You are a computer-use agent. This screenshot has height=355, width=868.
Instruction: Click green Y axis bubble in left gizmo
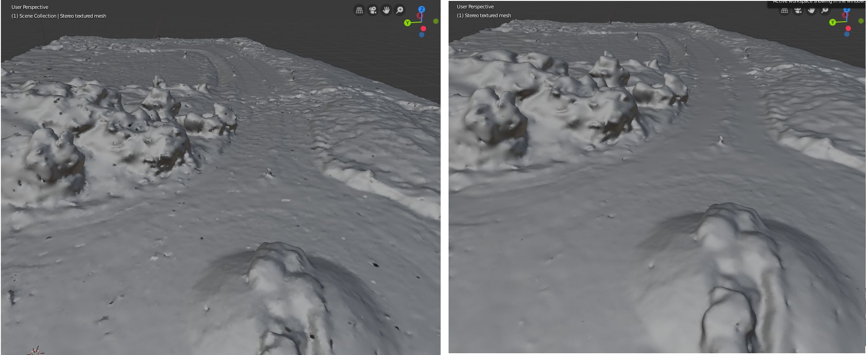click(x=407, y=22)
